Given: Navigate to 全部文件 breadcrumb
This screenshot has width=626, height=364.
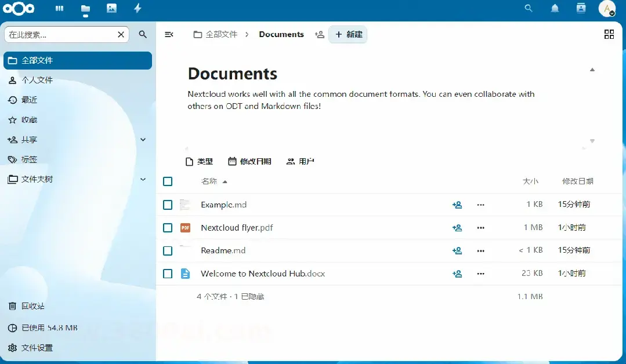Looking at the screenshot, I should pyautogui.click(x=215, y=34).
